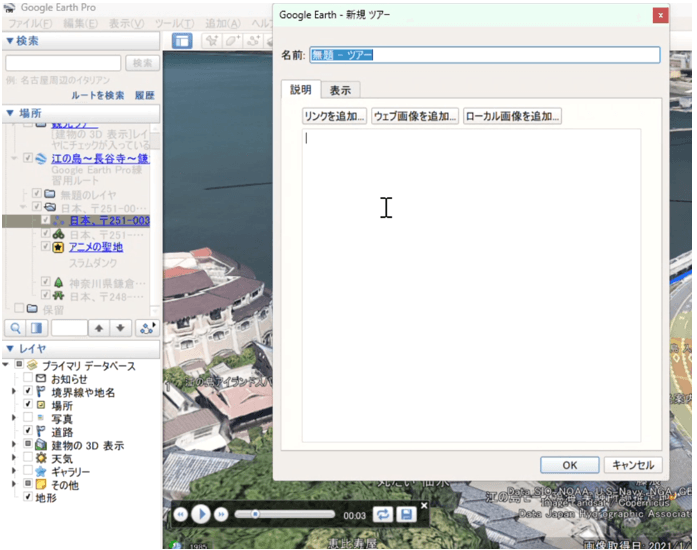Expand the 建物の 3D 表示 layer
Viewport: 697px width, 550px height.
(x=14, y=445)
